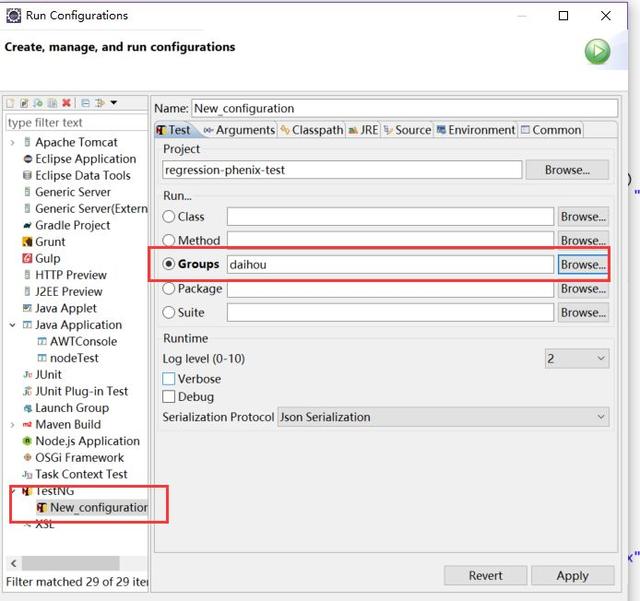
Task: Collapse the Java Application tree node
Action: pos(13,325)
